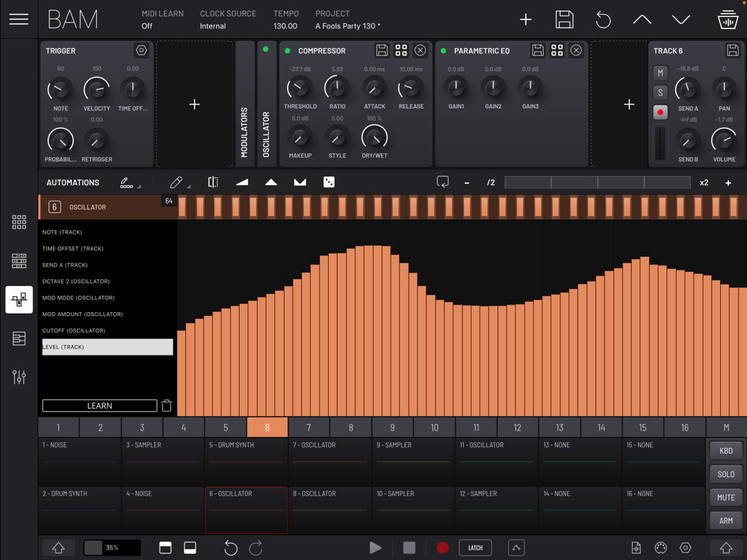747x560 pixels.
Task: Click the KBD button
Action: click(x=725, y=450)
